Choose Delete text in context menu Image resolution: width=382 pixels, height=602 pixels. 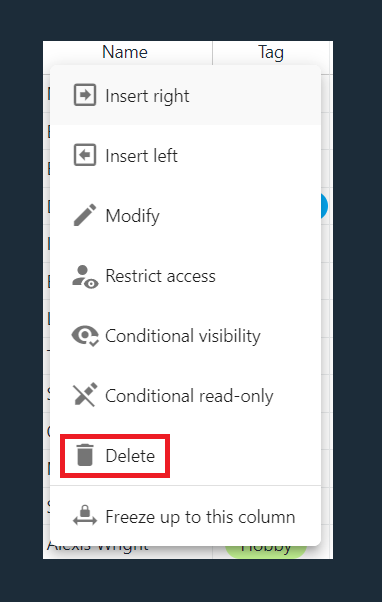[x=130, y=456]
